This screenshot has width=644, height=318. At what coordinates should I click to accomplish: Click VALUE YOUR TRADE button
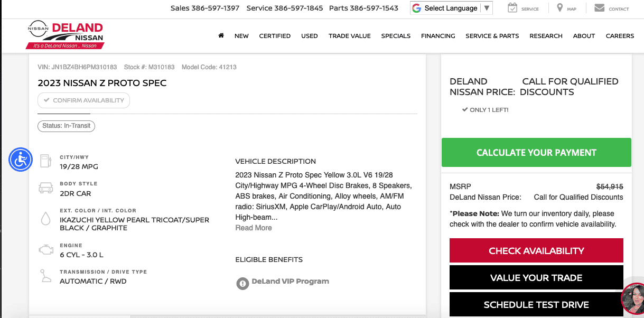coord(536,277)
